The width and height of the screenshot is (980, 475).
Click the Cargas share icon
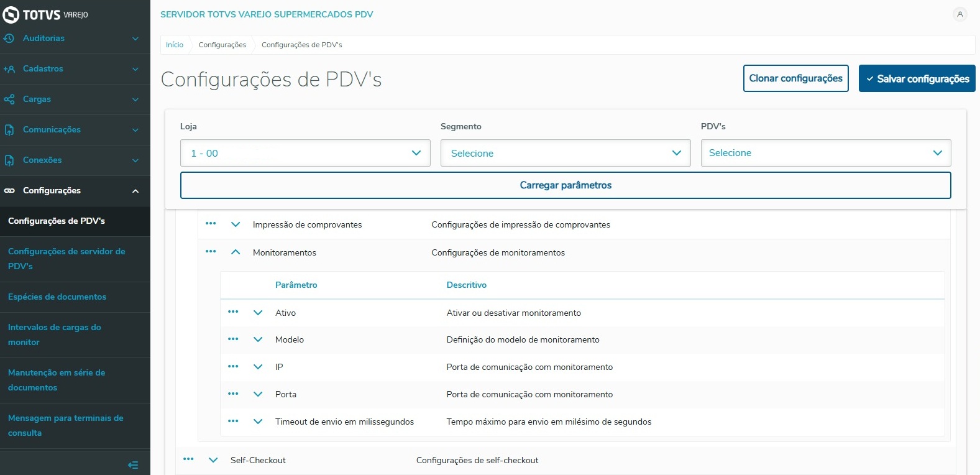pos(9,99)
